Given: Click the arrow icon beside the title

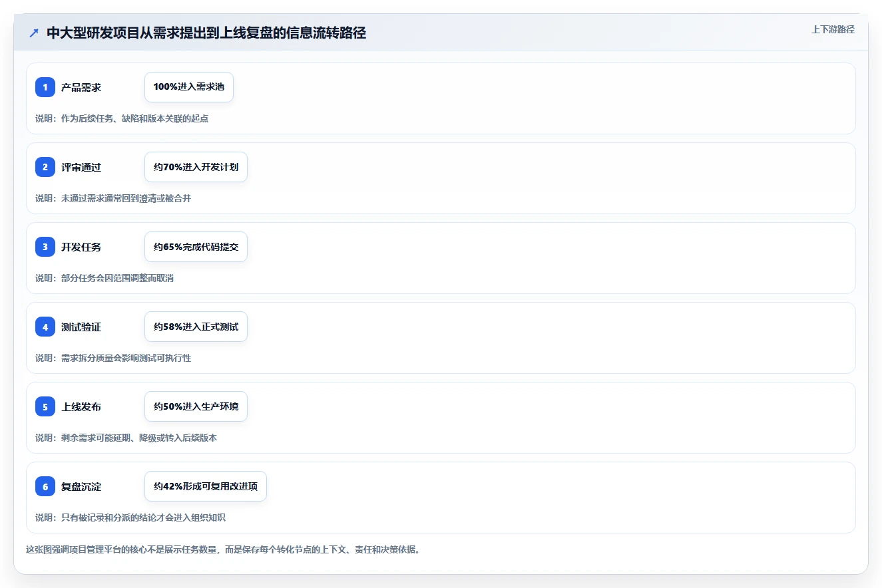Looking at the screenshot, I should click(x=34, y=33).
